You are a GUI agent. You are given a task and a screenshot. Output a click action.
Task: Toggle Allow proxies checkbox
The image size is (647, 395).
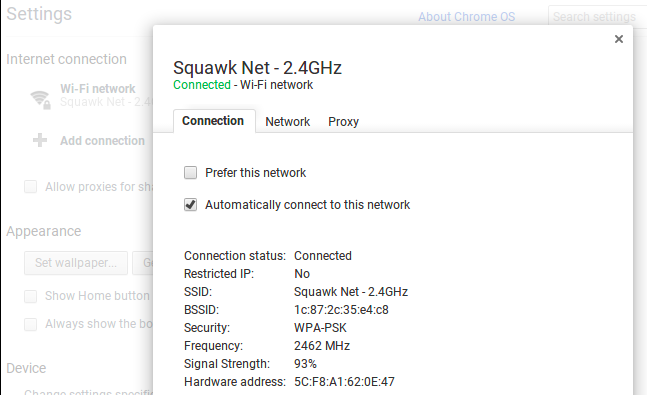tap(31, 187)
